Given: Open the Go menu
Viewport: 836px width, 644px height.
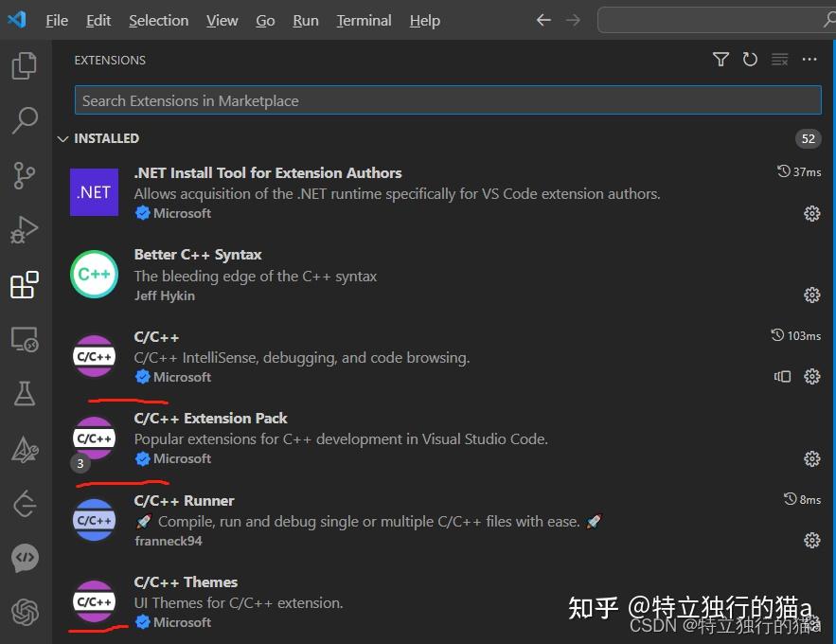Looking at the screenshot, I should pyautogui.click(x=265, y=21).
